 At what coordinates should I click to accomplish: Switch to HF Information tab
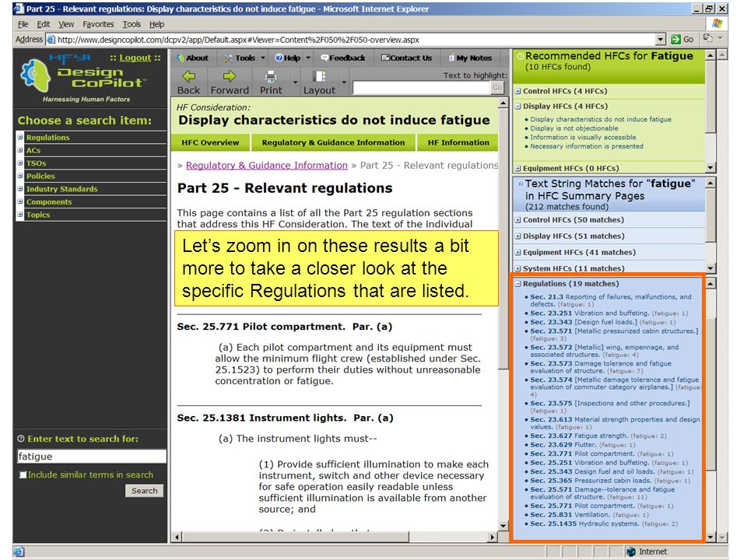[458, 142]
